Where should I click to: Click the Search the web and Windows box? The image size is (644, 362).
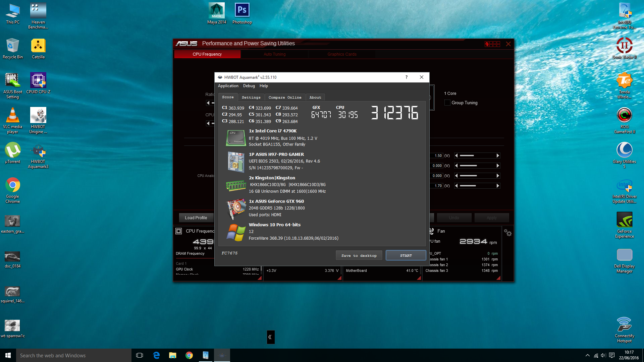[x=74, y=355]
